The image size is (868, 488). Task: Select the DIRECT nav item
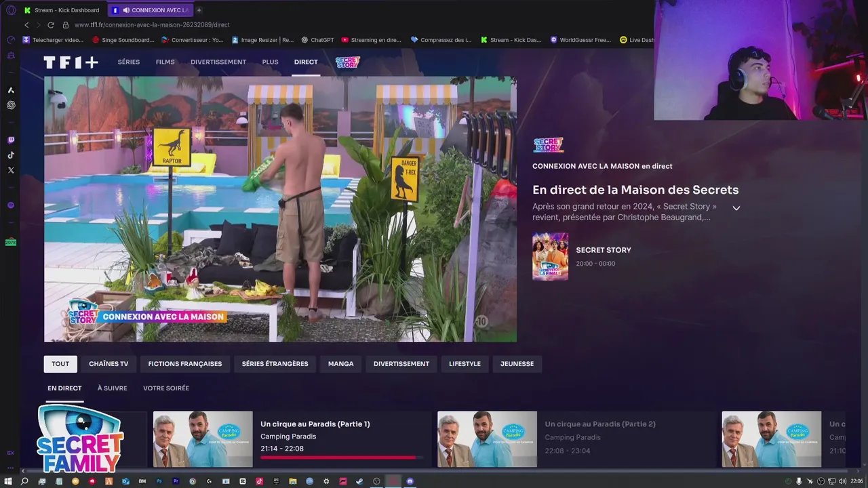click(x=306, y=62)
